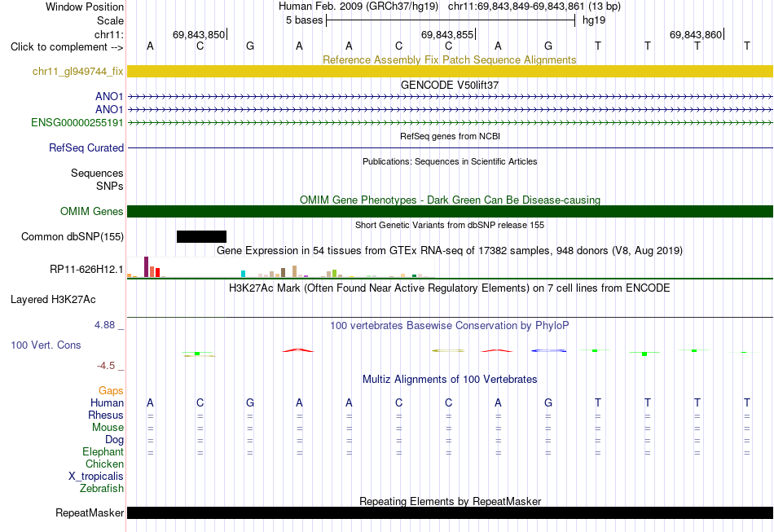This screenshot has height=532, width=774.
Task: Click the SNPs publications track label
Action: [x=110, y=186]
